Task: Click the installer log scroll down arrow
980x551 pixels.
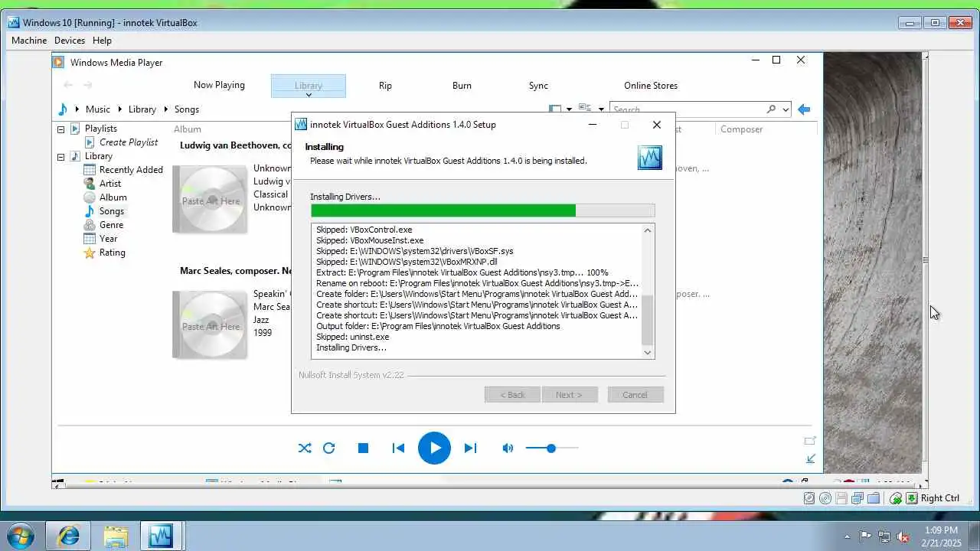Action: [648, 352]
